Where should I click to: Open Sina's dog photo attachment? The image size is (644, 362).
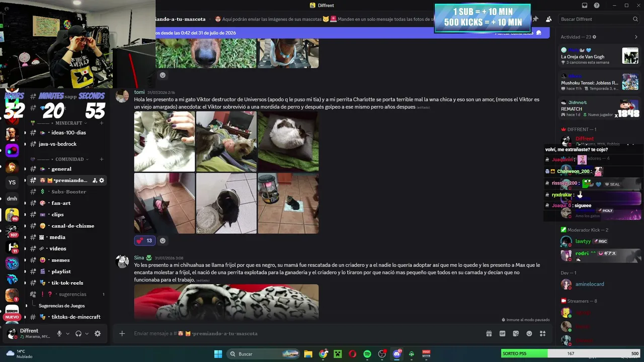[226, 302]
